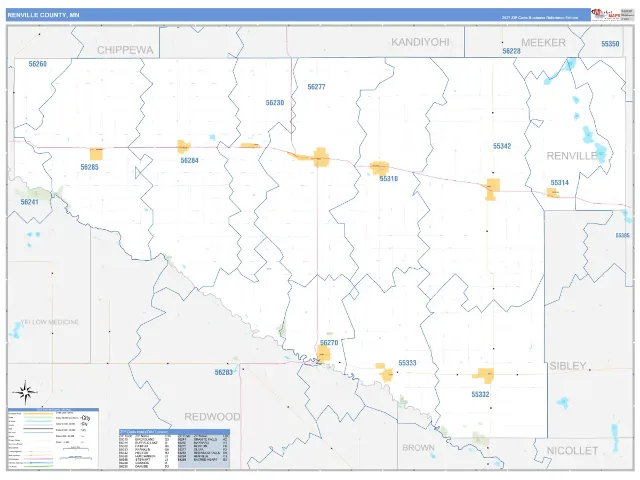Viewport: 640px width, 480px height.
Task: Click ZIP code label 56260
Action: (x=38, y=64)
